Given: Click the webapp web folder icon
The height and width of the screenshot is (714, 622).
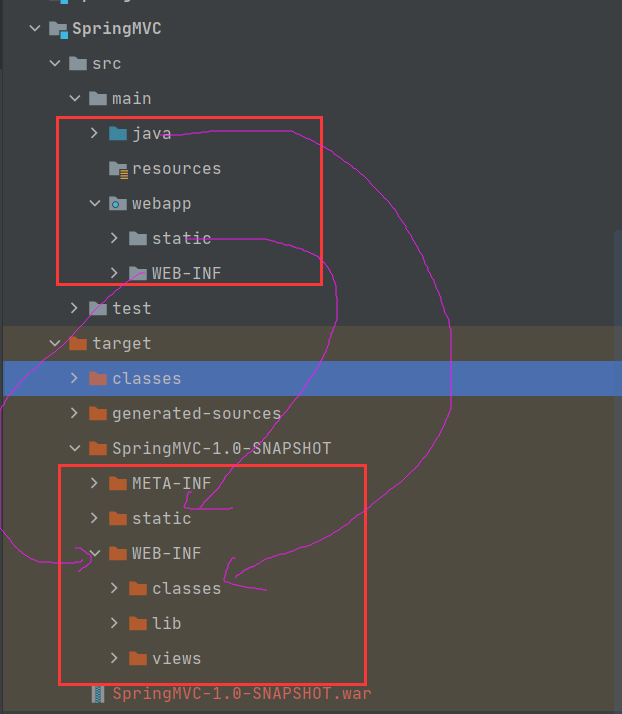Looking at the screenshot, I should point(118,204).
